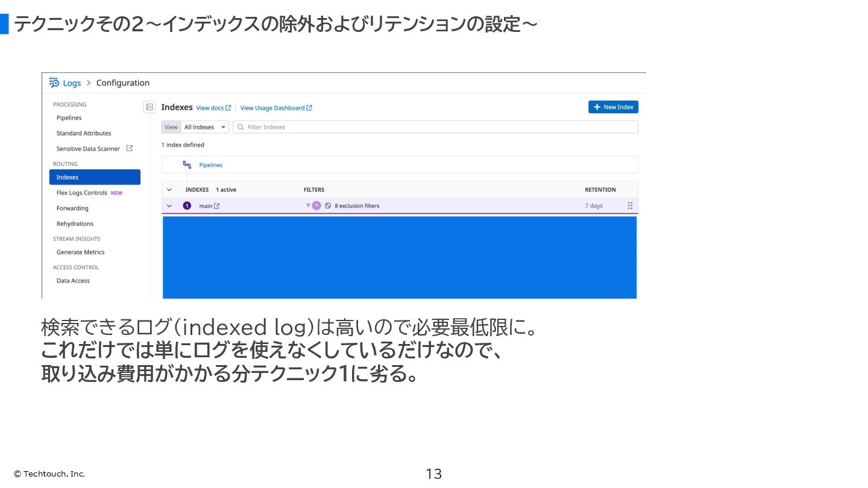Click the magnifier icon in the Filter Indexes box
This screenshot has width=868, height=488.
241,127
